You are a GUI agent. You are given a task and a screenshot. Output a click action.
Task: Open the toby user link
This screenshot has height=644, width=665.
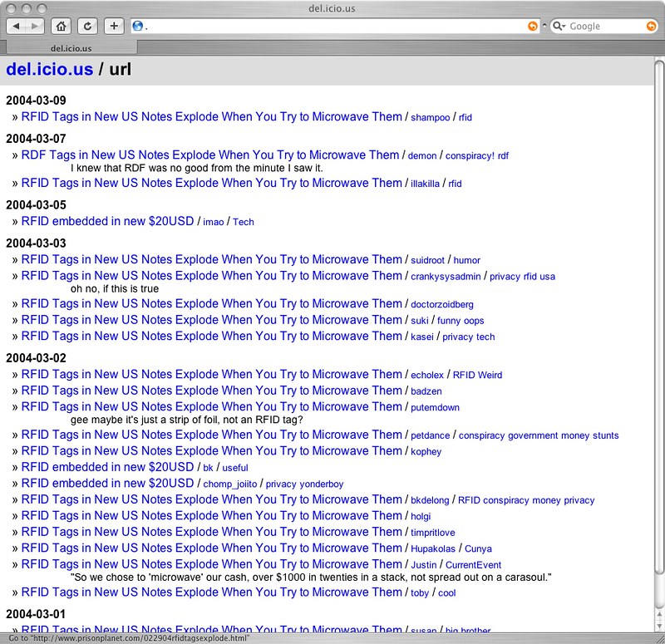[x=420, y=592]
